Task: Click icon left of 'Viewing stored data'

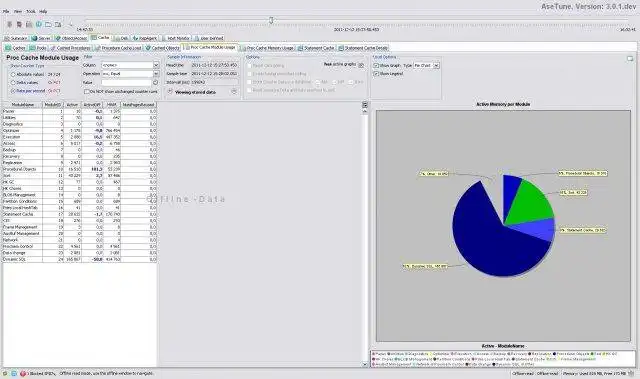Action: 170,92
